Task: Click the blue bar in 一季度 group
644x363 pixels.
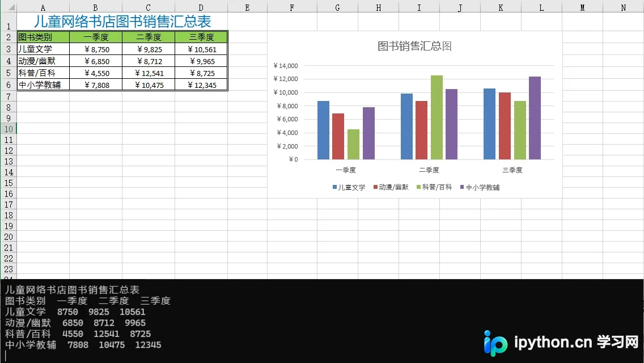Action: point(323,130)
